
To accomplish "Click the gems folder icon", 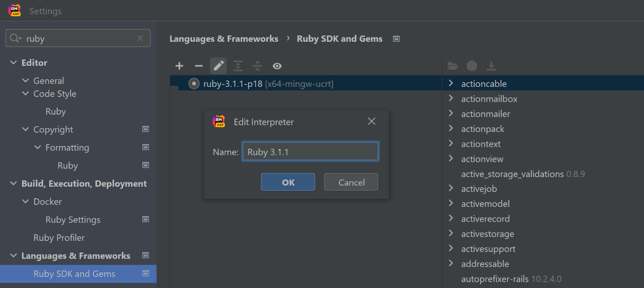I will tap(452, 66).
